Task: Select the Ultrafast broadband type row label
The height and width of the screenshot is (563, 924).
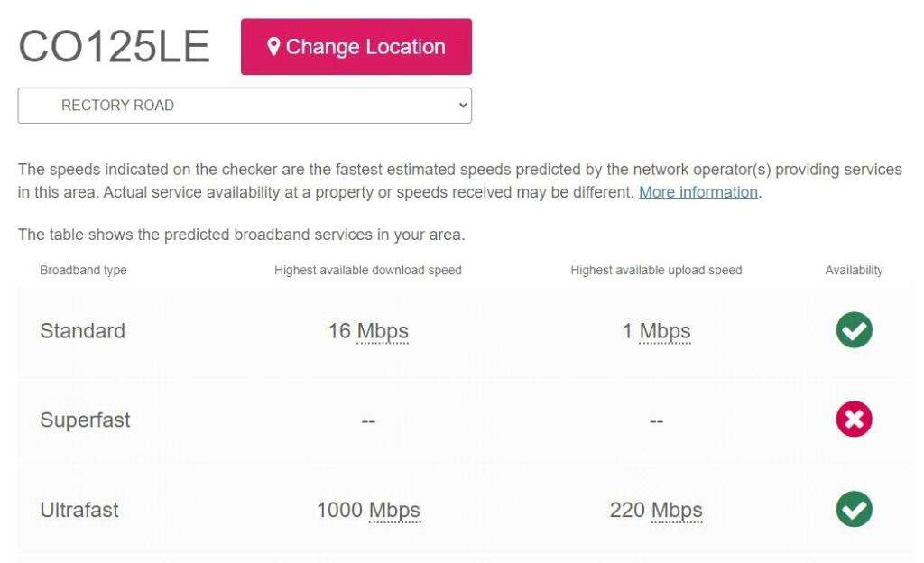Action: click(79, 511)
